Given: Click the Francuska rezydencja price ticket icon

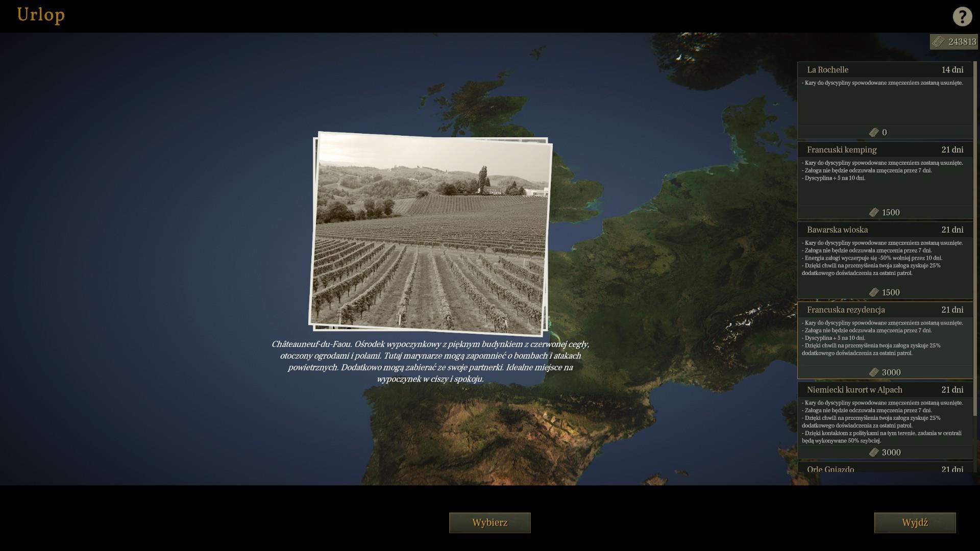Looking at the screenshot, I should pos(874,372).
